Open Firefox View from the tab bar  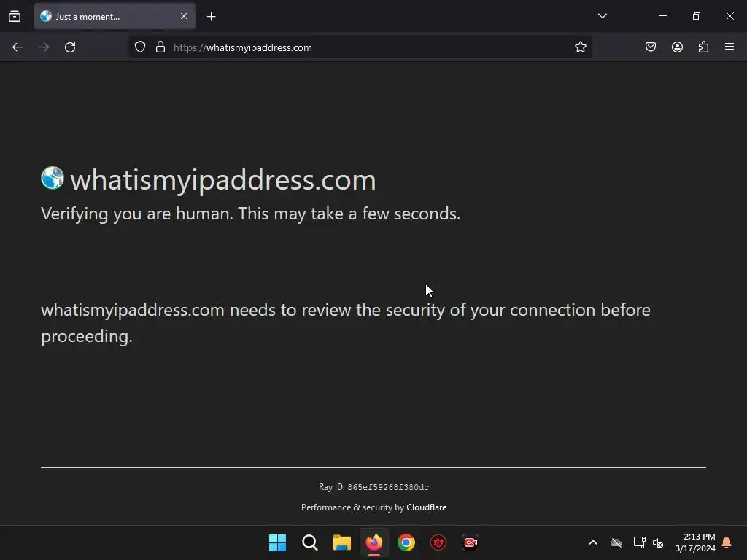[x=15, y=16]
